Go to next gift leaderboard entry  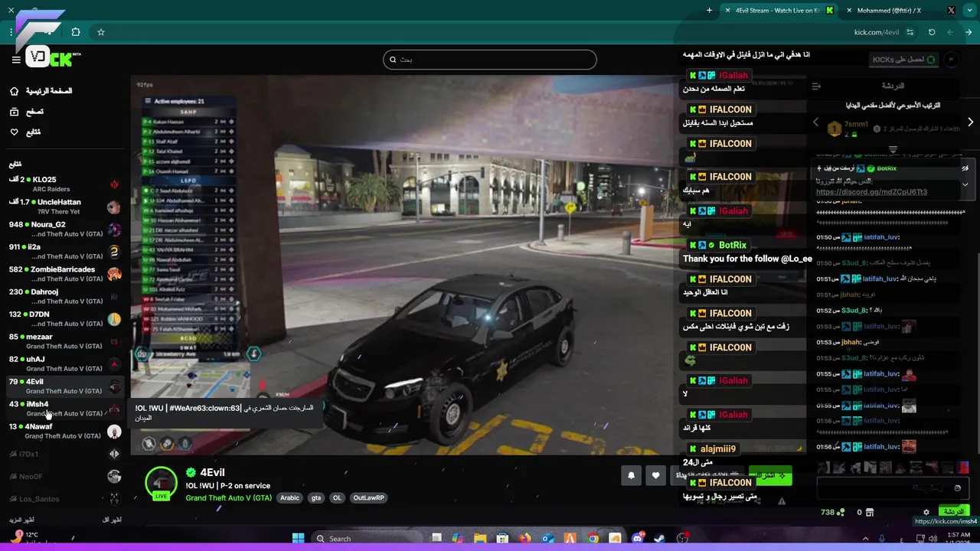click(x=970, y=122)
